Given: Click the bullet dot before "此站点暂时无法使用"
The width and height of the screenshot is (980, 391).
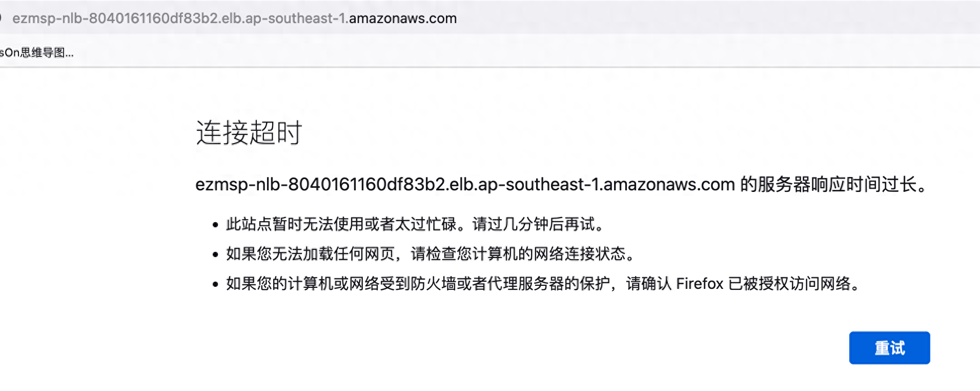Looking at the screenshot, I should pos(215,225).
